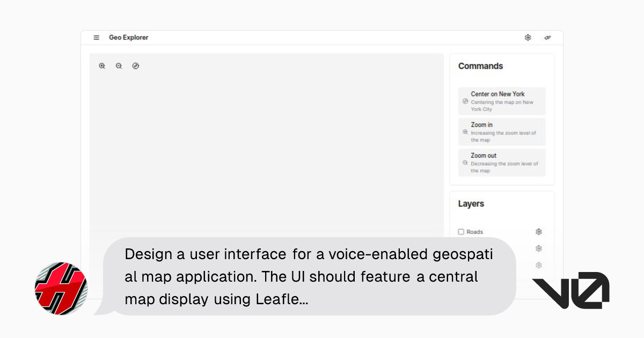Image resolution: width=644 pixels, height=338 pixels.
Task: Click the gear icon for the second layer entry
Action: point(538,248)
